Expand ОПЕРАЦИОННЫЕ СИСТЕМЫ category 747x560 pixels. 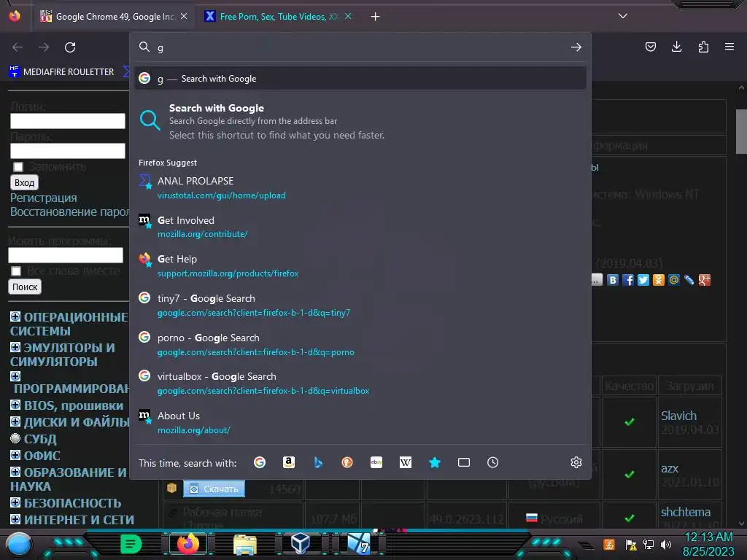tap(15, 316)
